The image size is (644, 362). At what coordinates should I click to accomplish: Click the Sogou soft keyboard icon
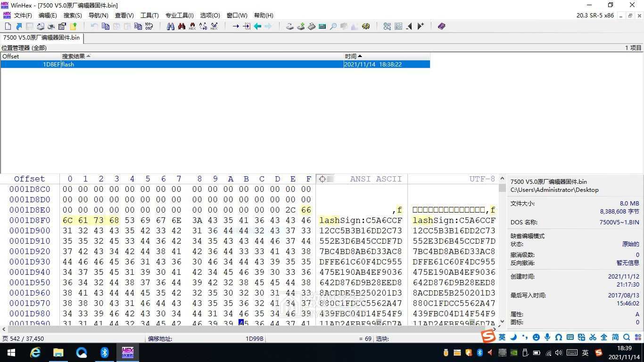(x=570, y=337)
